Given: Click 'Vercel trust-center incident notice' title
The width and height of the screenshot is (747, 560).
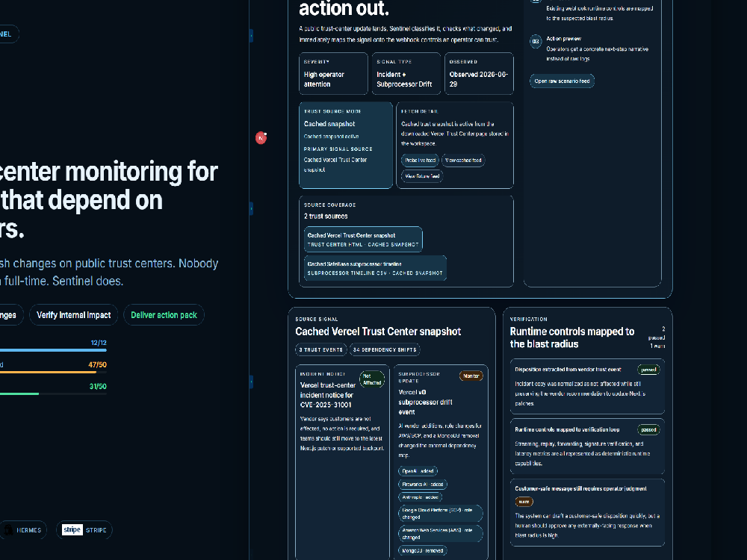Looking at the screenshot, I should point(328,395).
